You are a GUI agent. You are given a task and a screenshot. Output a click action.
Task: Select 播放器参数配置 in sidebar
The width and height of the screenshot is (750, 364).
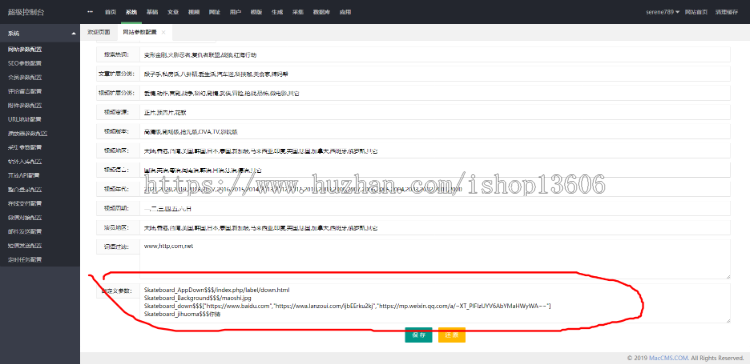tap(28, 133)
